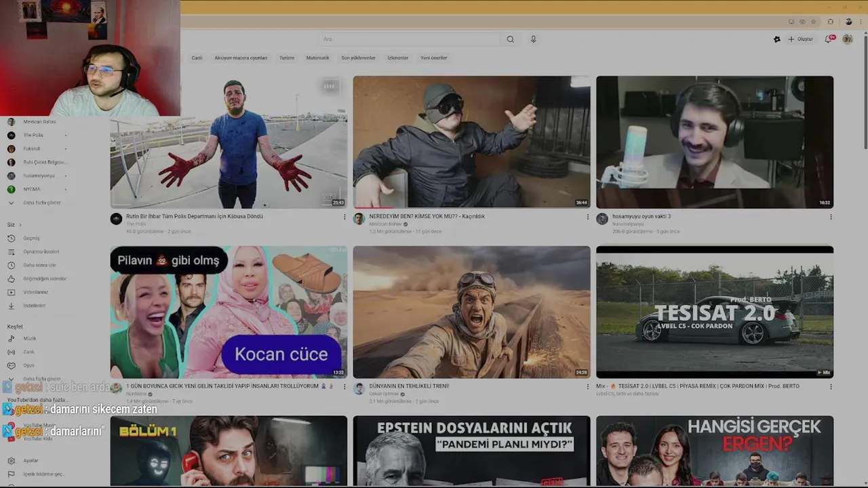
Task: Open İndirilenler download icon
Action: pos(11,306)
